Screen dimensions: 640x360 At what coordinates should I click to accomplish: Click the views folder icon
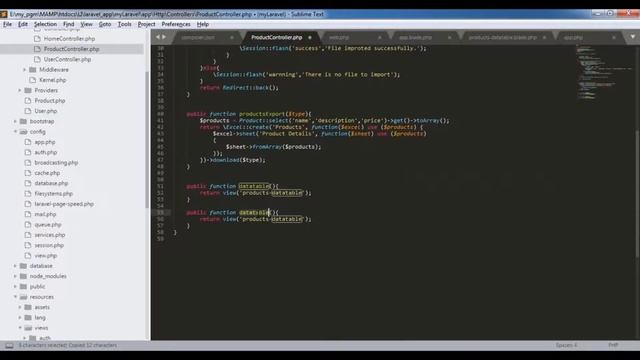tap(28, 328)
